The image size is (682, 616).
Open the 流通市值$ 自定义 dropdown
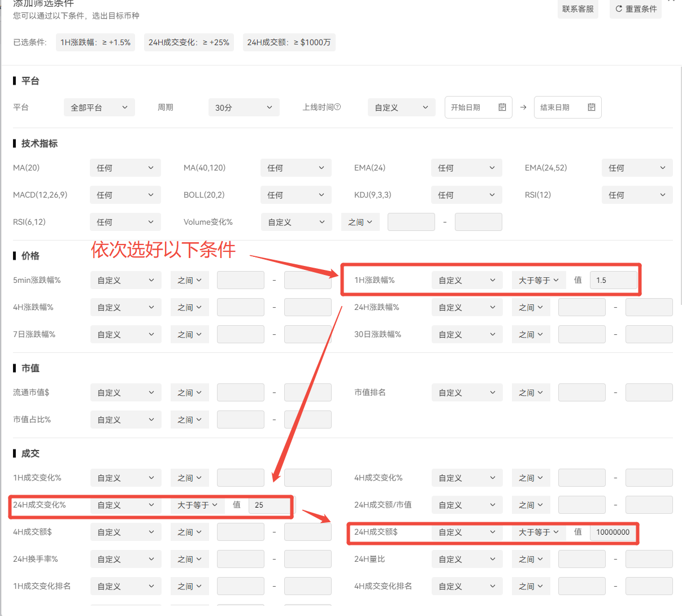click(x=126, y=392)
